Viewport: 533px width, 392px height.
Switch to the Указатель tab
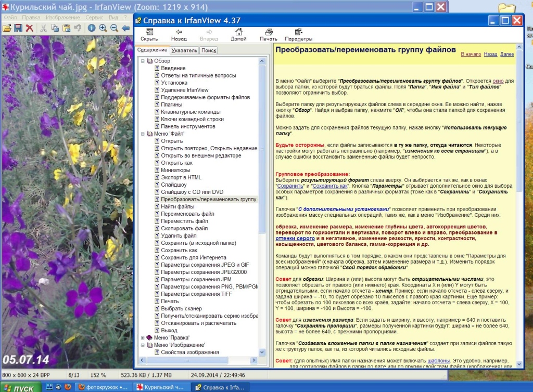tap(184, 50)
